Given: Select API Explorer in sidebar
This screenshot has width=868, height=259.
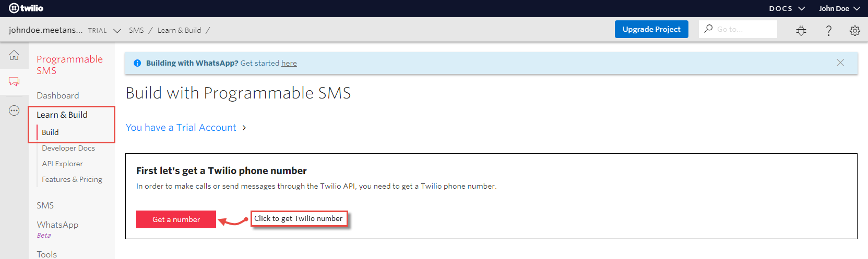Looking at the screenshot, I should pos(62,164).
